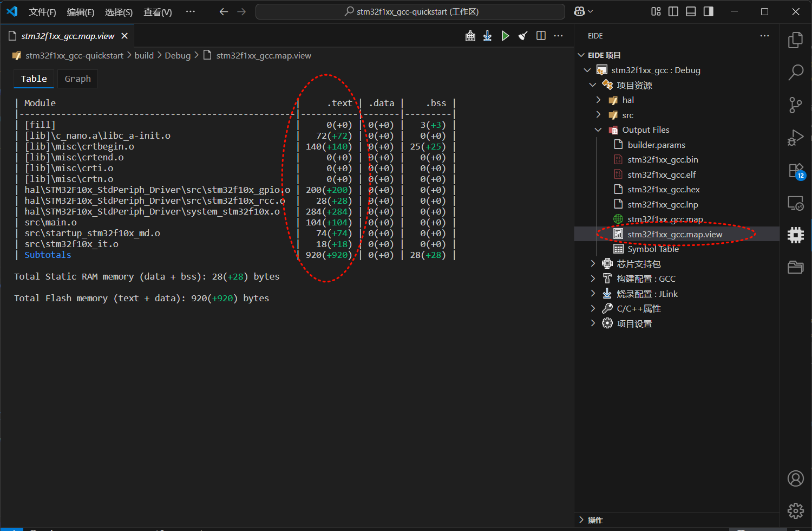Click the clean build broom icon

(x=523, y=36)
